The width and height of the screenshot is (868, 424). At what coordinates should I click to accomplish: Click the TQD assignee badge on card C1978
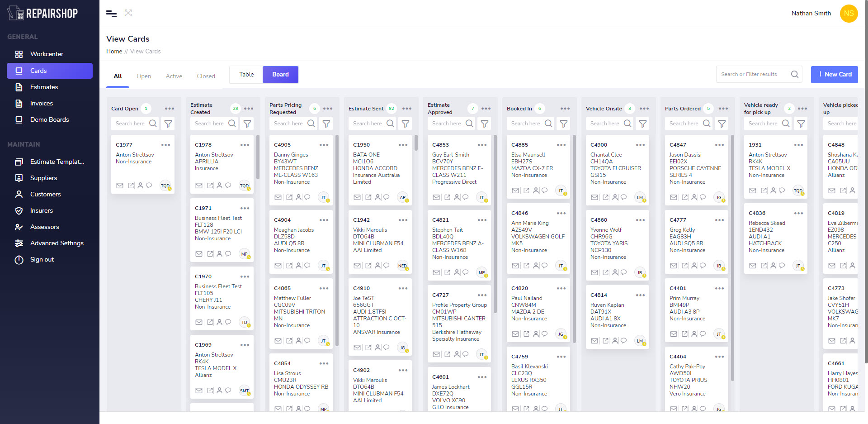pos(244,186)
